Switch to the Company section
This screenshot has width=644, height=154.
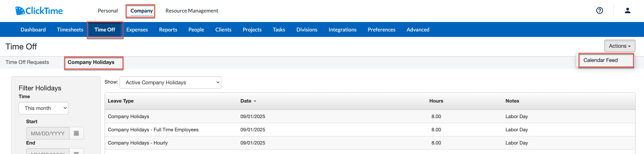pos(142,11)
